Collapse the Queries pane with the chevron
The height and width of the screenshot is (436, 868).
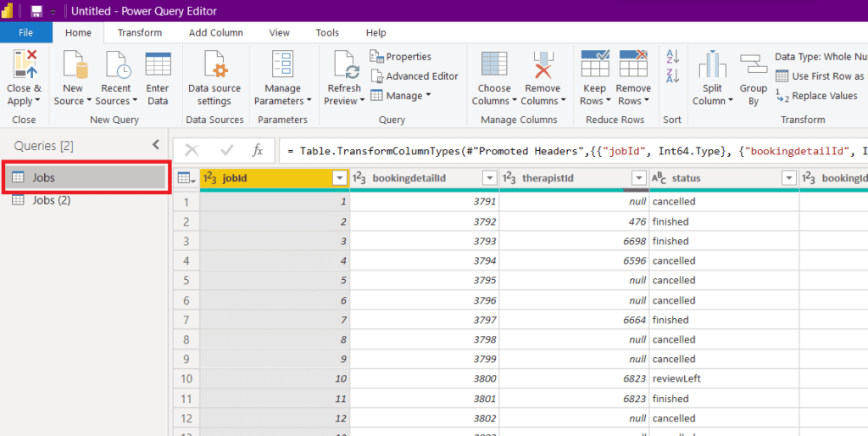[155, 146]
